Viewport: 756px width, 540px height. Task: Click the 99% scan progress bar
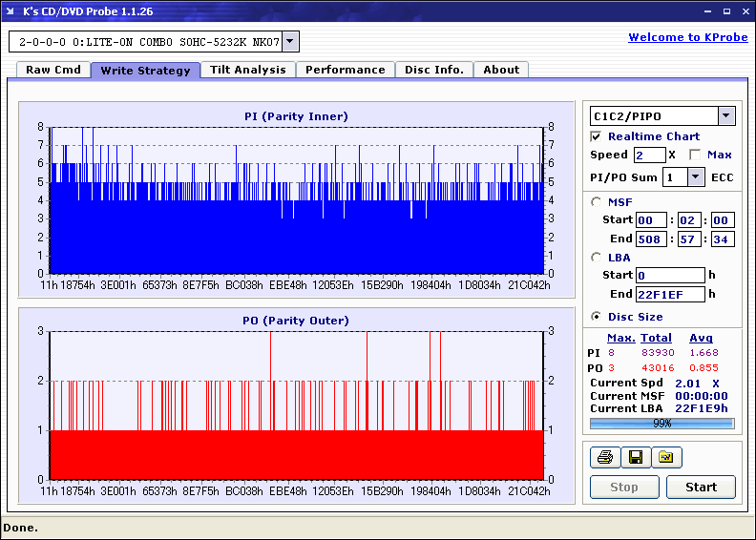point(661,423)
